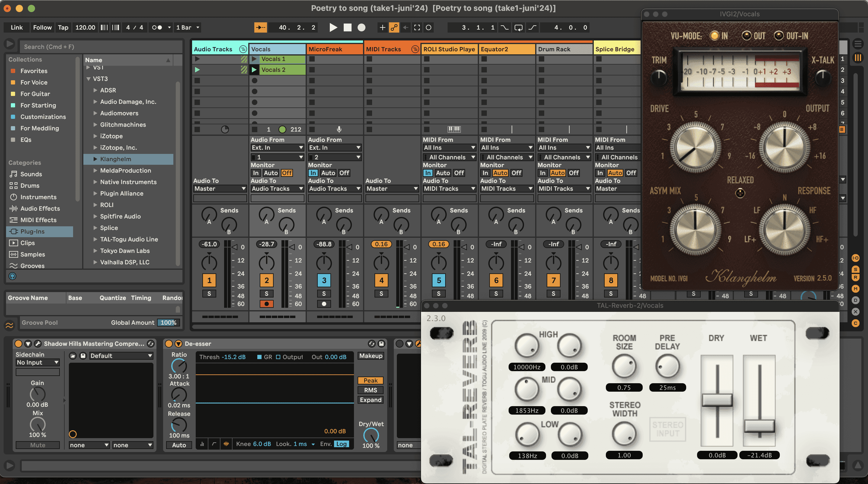
Task: Click RMS mode button in De-esser
Action: click(371, 390)
